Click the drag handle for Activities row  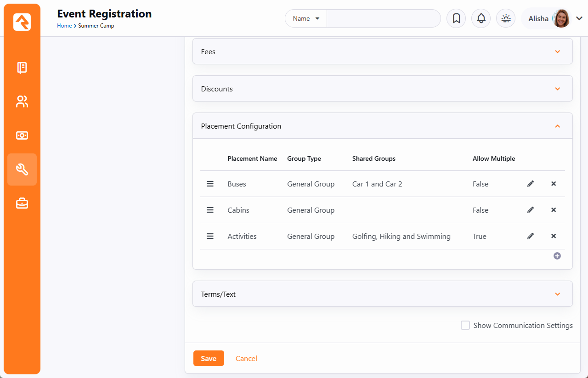[x=210, y=236]
